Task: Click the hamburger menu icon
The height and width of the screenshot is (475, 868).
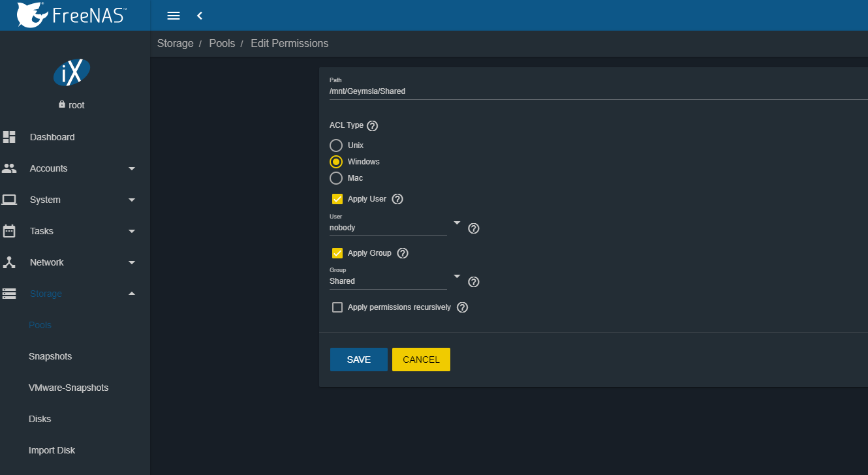Action: click(x=173, y=16)
